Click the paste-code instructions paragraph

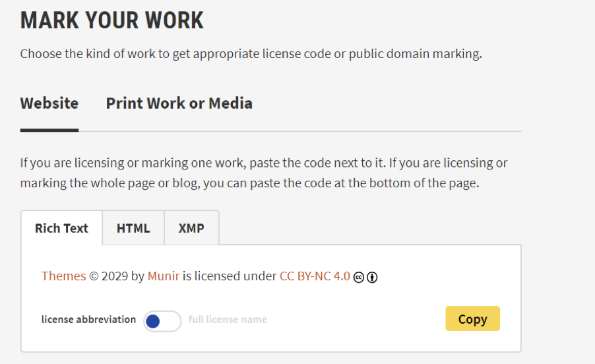264,173
